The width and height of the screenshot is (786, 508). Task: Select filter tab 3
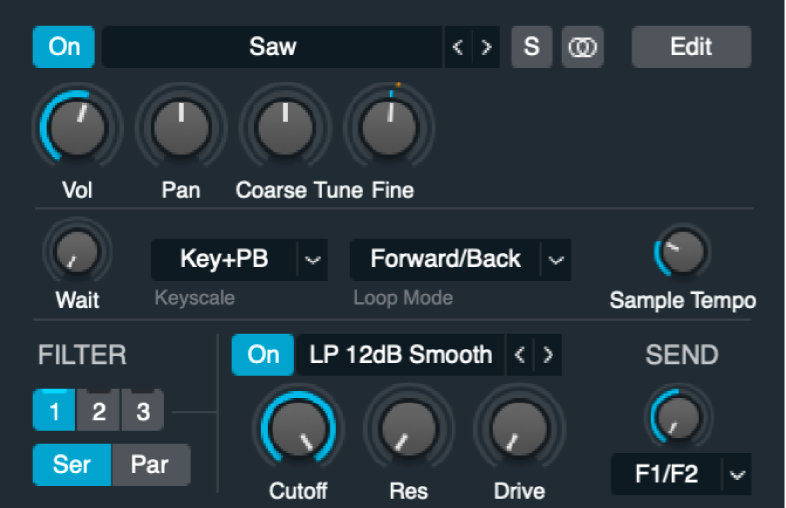coord(143,410)
